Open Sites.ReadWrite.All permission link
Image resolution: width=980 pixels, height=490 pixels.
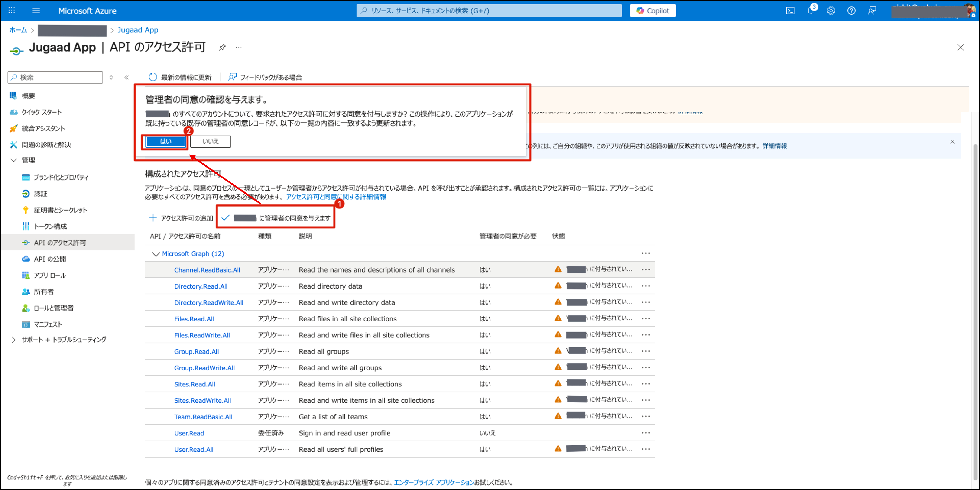click(202, 401)
